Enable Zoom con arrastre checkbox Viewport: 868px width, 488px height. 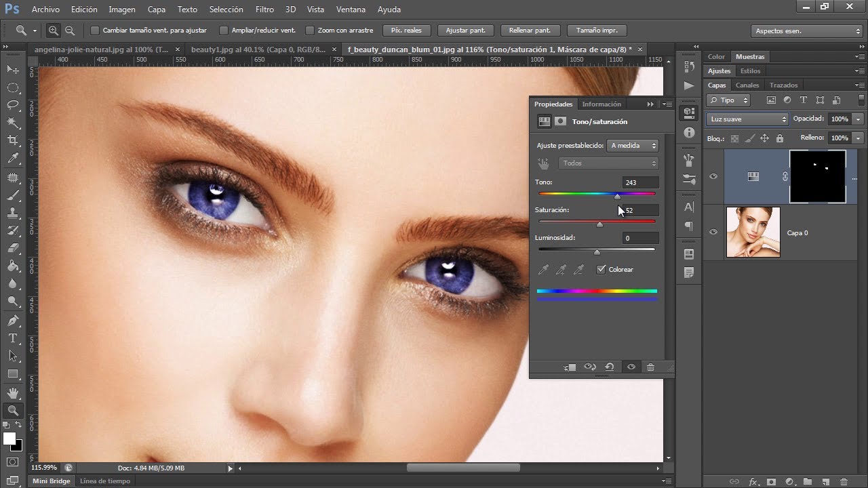[310, 30]
